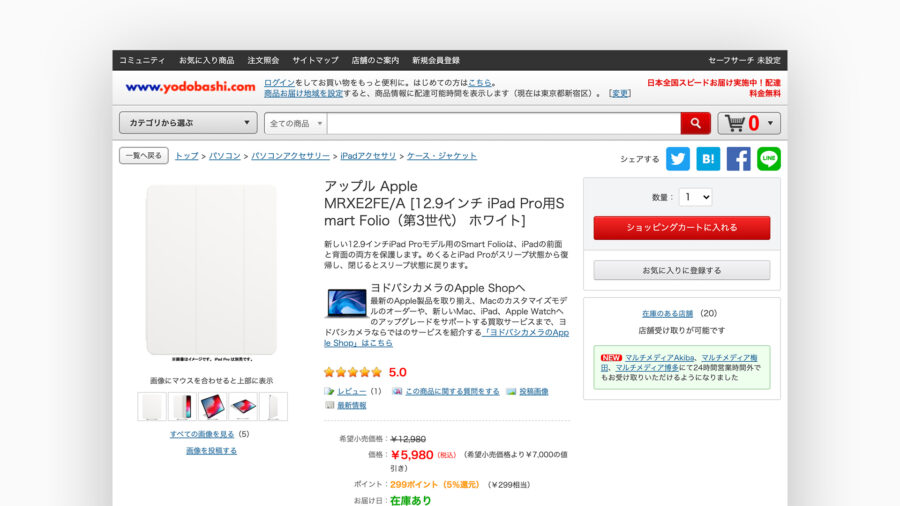Click the 日本全国スピードお届け red notice
This screenshot has height=506, width=900.
tap(713, 88)
